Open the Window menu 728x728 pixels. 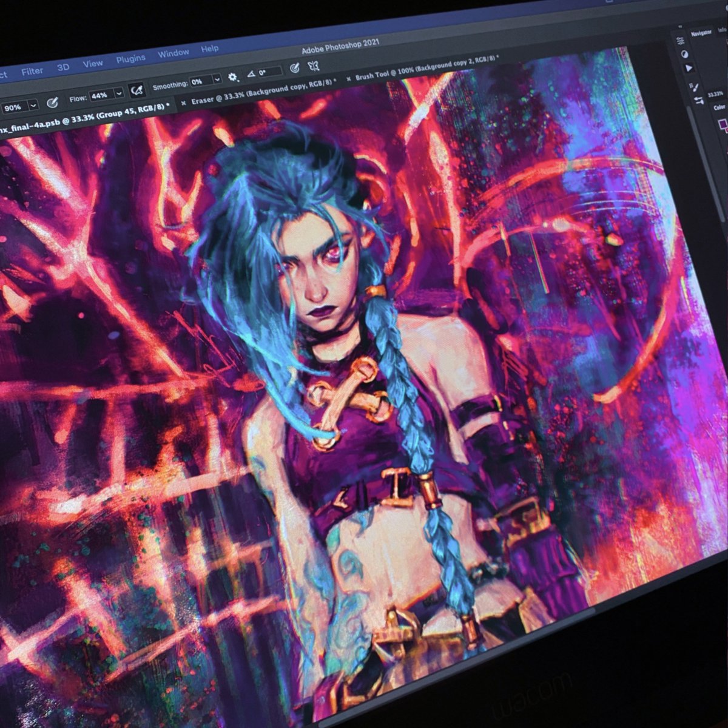click(x=174, y=53)
